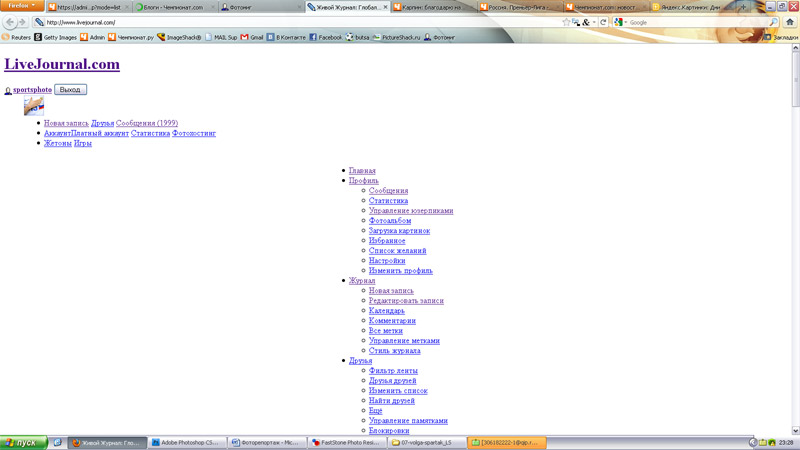Bookmark this page with the star icon
This screenshot has height=450, width=800.
[566, 22]
